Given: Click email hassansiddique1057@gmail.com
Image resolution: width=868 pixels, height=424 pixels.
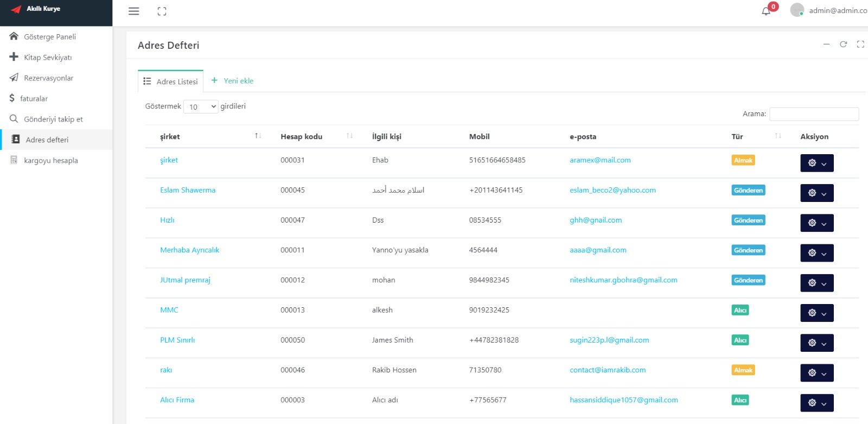Looking at the screenshot, I should click(x=624, y=400).
